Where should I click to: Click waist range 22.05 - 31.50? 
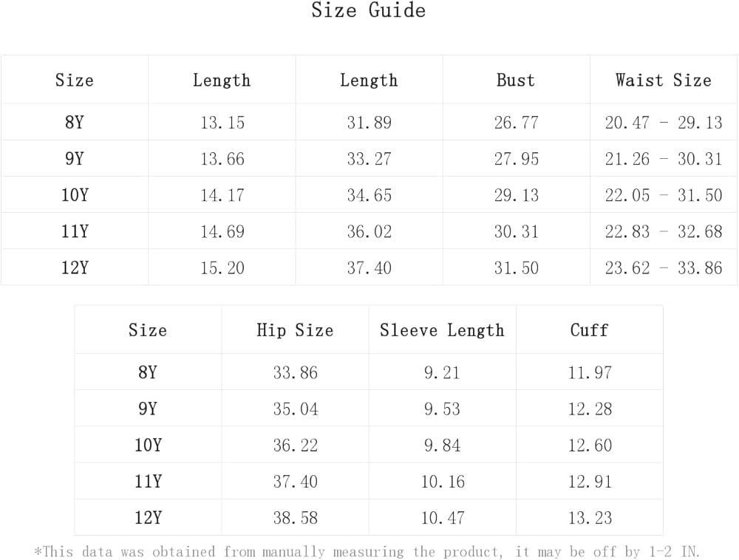click(663, 195)
